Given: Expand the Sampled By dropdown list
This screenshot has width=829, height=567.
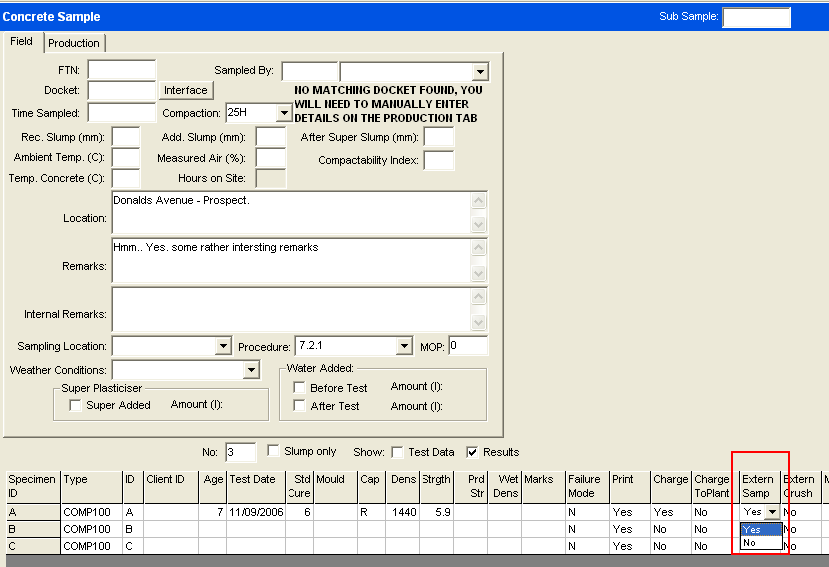Looking at the screenshot, I should [480, 72].
